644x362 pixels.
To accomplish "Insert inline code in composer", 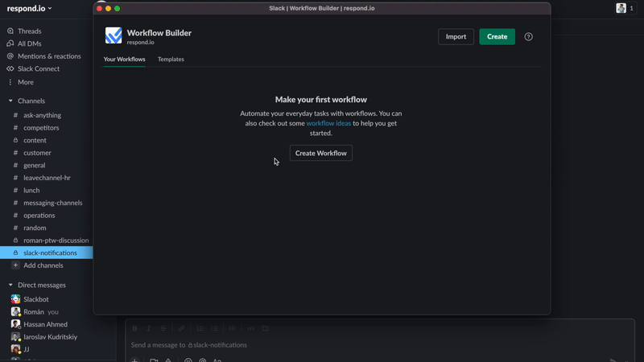I will tap(250, 328).
